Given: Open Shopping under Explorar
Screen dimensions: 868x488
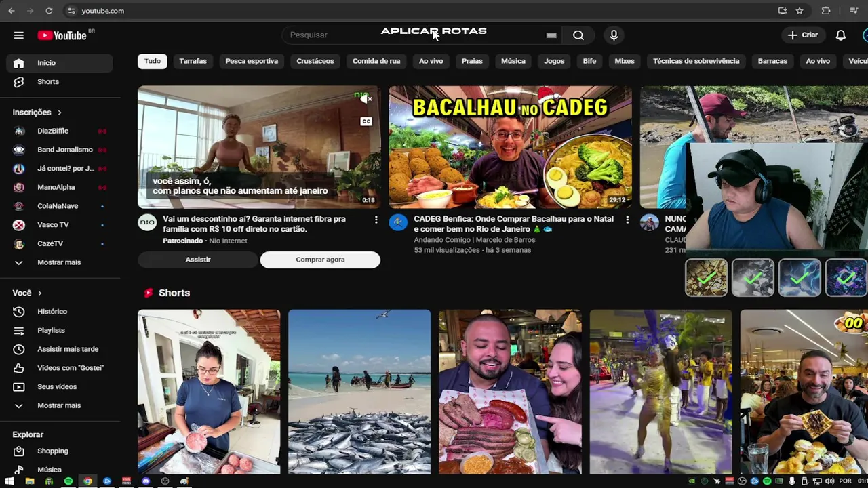Looking at the screenshot, I should click(x=60, y=451).
